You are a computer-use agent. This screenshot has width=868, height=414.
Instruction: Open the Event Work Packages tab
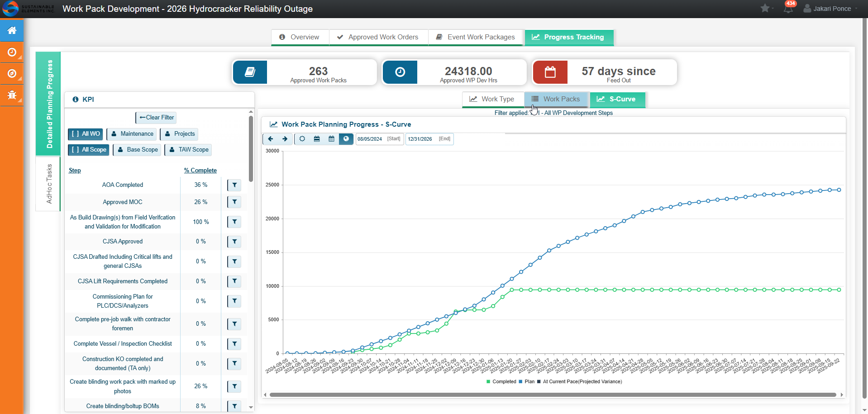tap(476, 37)
